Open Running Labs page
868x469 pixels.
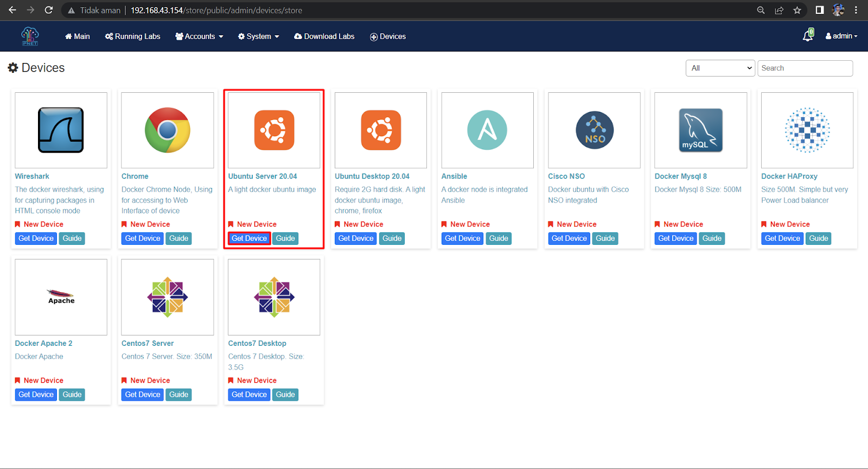[x=133, y=36]
